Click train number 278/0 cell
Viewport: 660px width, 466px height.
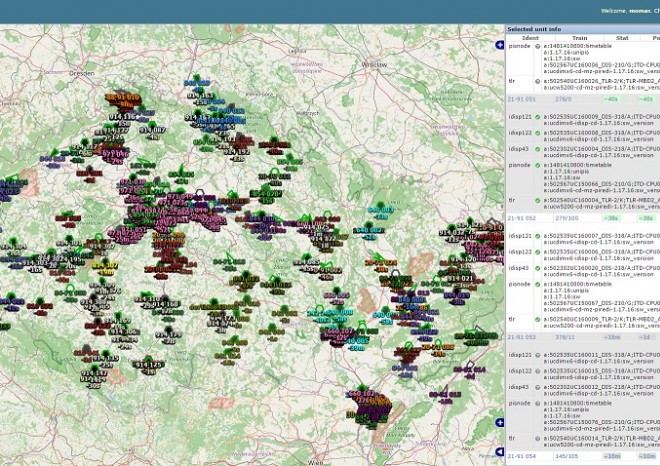coord(563,99)
